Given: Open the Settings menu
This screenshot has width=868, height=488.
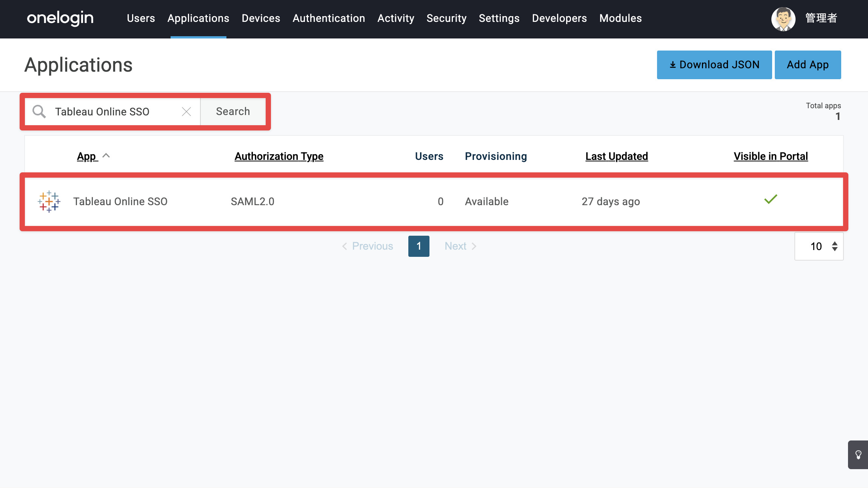Looking at the screenshot, I should click(499, 18).
